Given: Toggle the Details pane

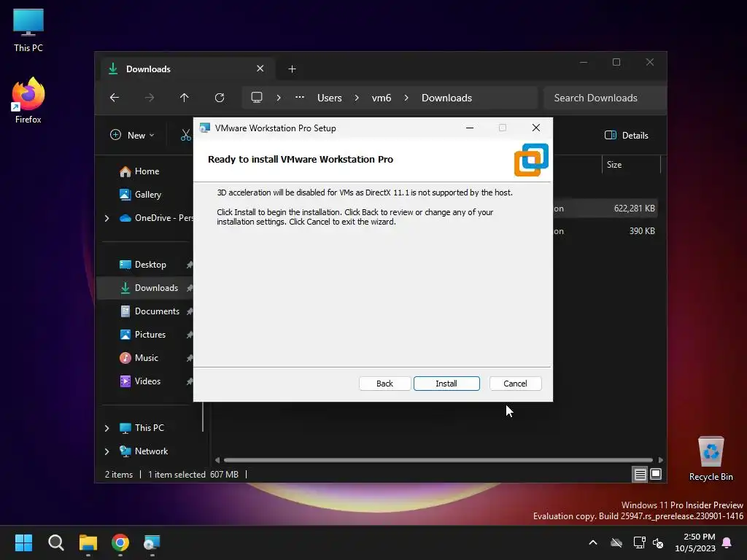Looking at the screenshot, I should pos(627,135).
